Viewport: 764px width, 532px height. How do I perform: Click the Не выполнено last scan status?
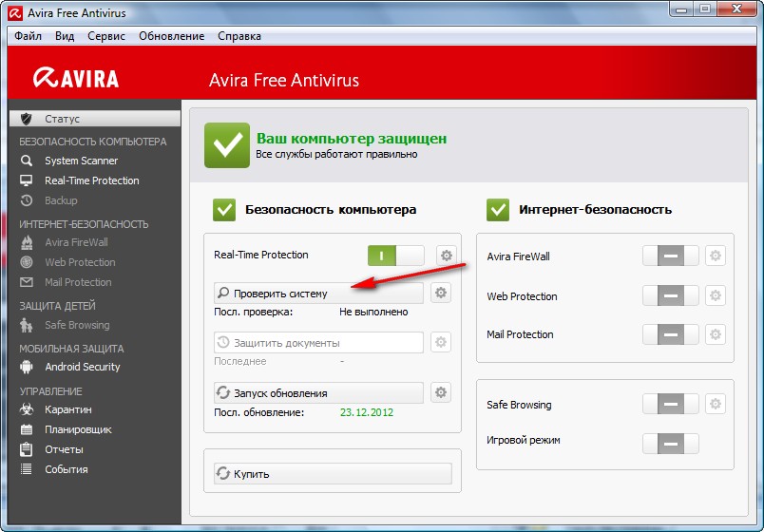(x=373, y=312)
